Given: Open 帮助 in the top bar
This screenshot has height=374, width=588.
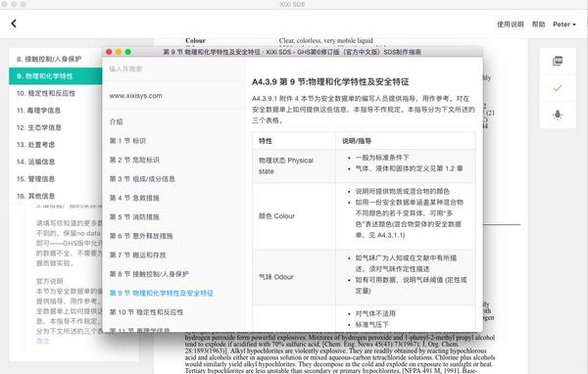Looking at the screenshot, I should click(x=538, y=24).
